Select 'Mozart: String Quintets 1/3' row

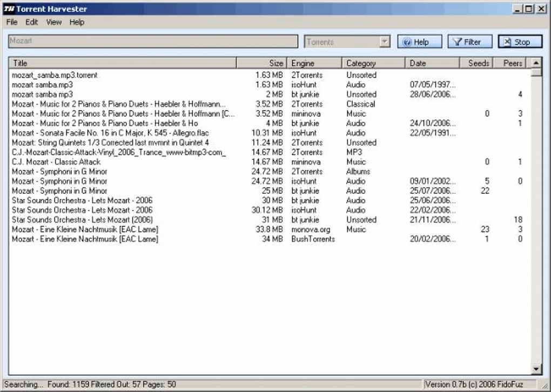click(x=270, y=143)
